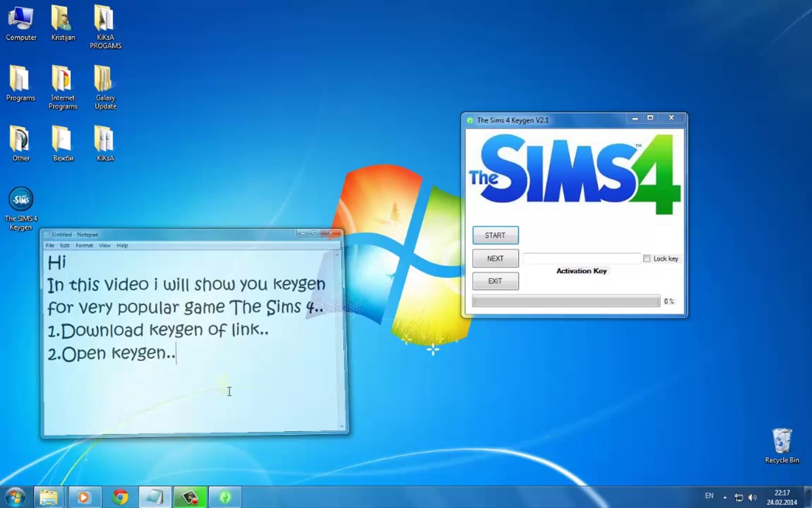
Task: Open the Notepad View menu
Action: point(105,246)
